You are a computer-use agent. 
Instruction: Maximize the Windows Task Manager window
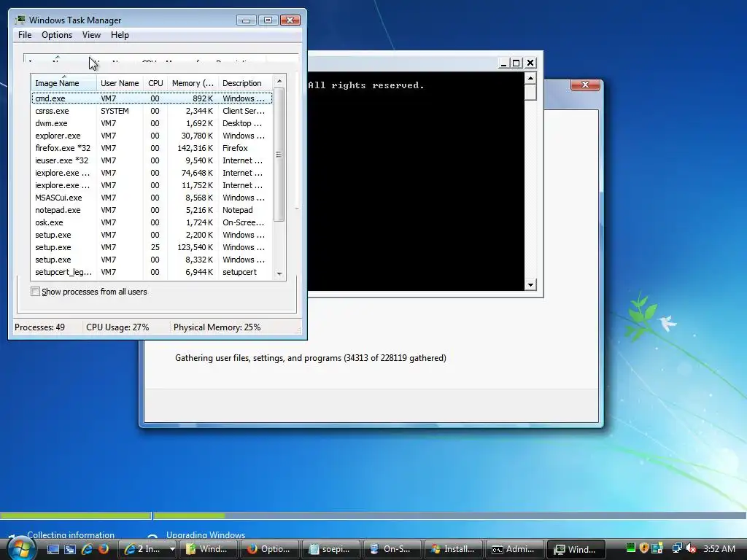(268, 20)
